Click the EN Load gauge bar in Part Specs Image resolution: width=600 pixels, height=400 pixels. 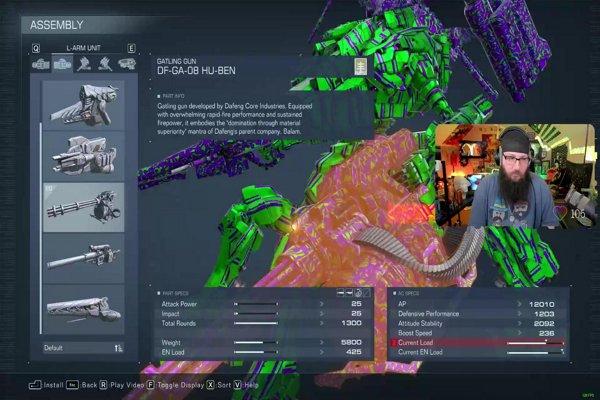(256, 352)
